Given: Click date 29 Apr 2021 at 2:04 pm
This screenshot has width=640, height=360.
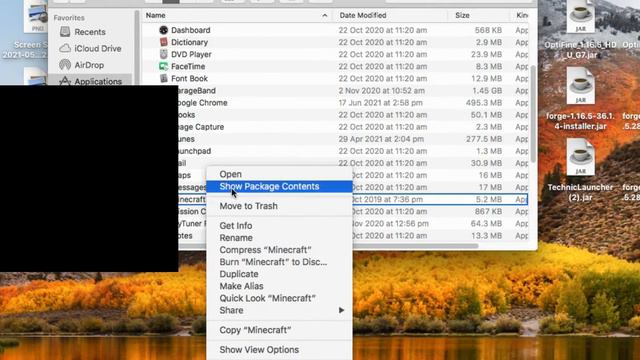Looking at the screenshot, I should point(381,139).
